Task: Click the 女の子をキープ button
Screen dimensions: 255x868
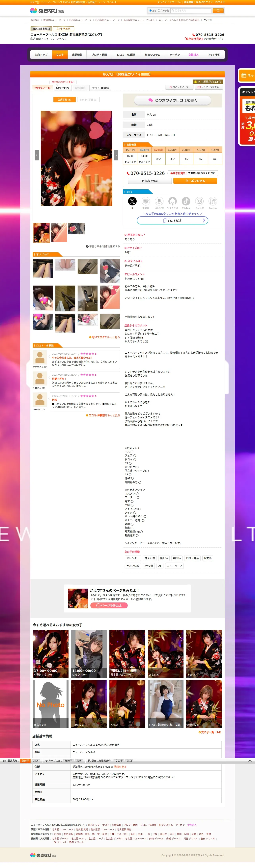Action: (x=179, y=87)
